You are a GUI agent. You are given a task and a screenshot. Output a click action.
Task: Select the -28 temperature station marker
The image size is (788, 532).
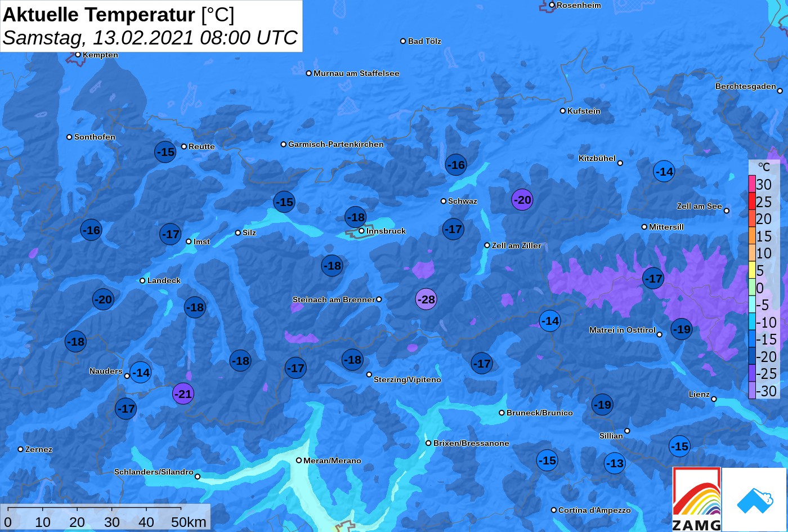(x=426, y=299)
